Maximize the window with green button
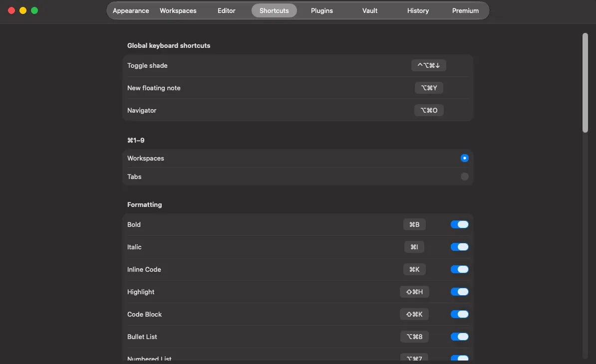Screen dimensions: 596x364 point(34,10)
